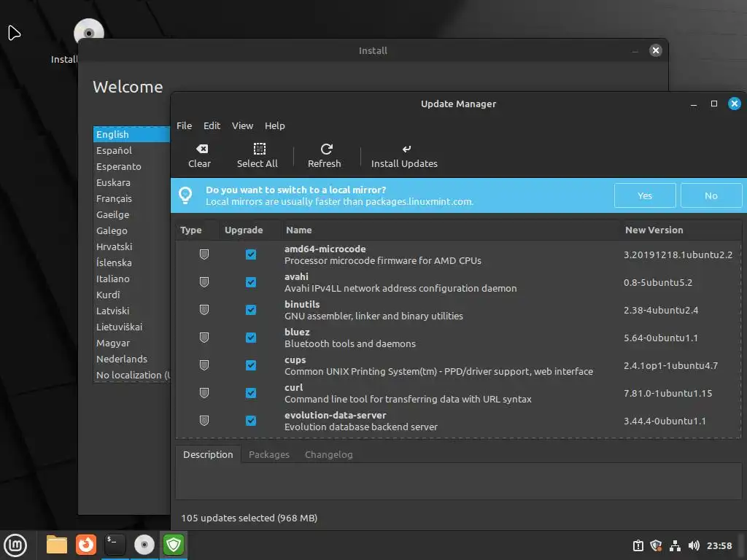Open the View menu
This screenshot has height=560, width=747.
click(242, 125)
